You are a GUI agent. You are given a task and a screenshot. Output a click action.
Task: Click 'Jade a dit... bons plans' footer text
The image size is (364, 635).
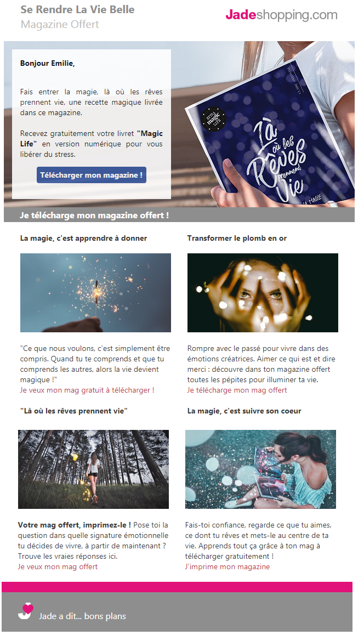tap(83, 616)
